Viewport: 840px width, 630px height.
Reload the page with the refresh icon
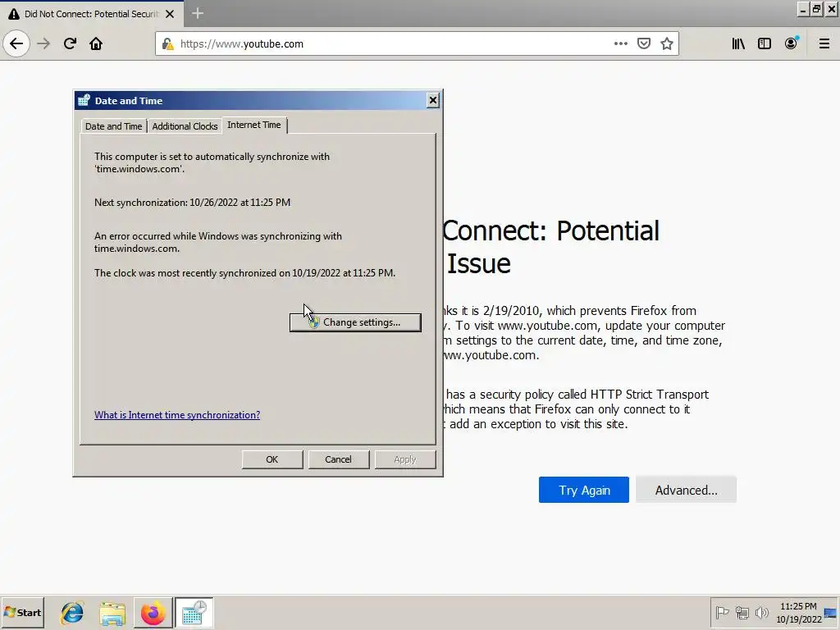(x=70, y=43)
